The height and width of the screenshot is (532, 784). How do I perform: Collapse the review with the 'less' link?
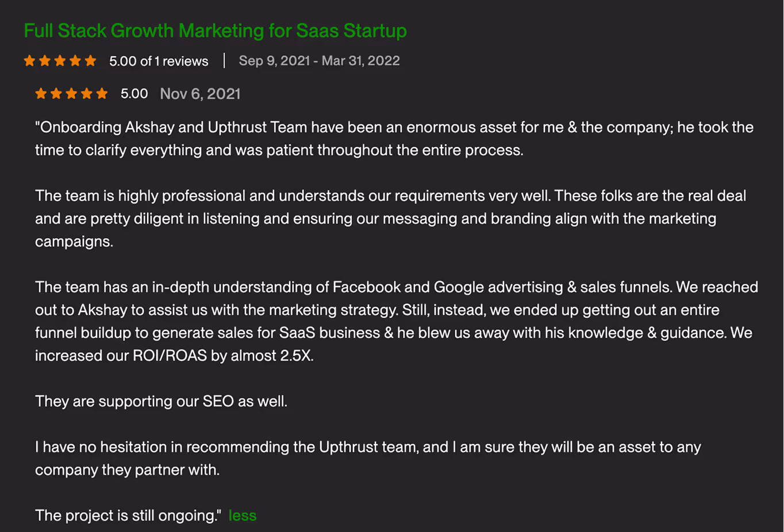click(243, 515)
